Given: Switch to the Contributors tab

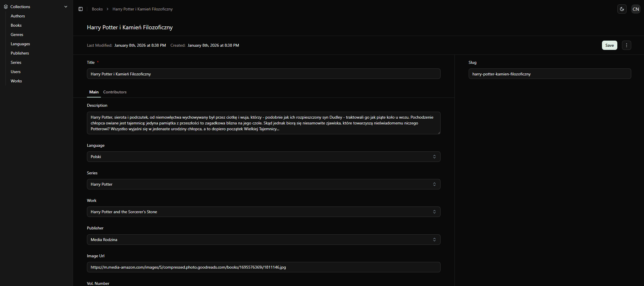Looking at the screenshot, I should click(115, 92).
